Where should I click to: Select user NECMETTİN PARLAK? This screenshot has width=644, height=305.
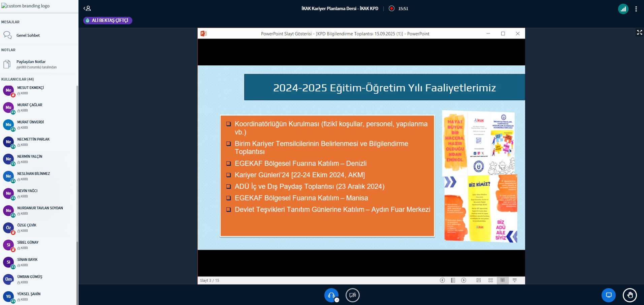coord(38,142)
